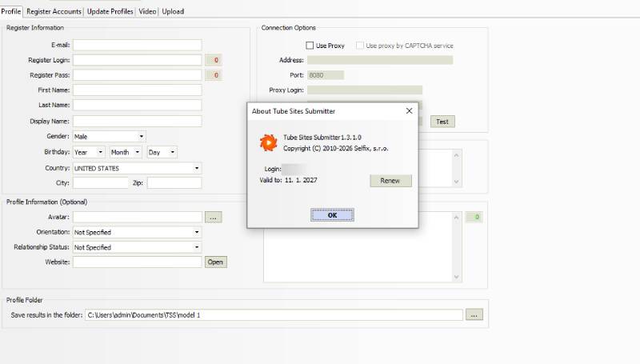Switch to the Profile tab
This screenshot has height=364, width=640.
coord(11,11)
